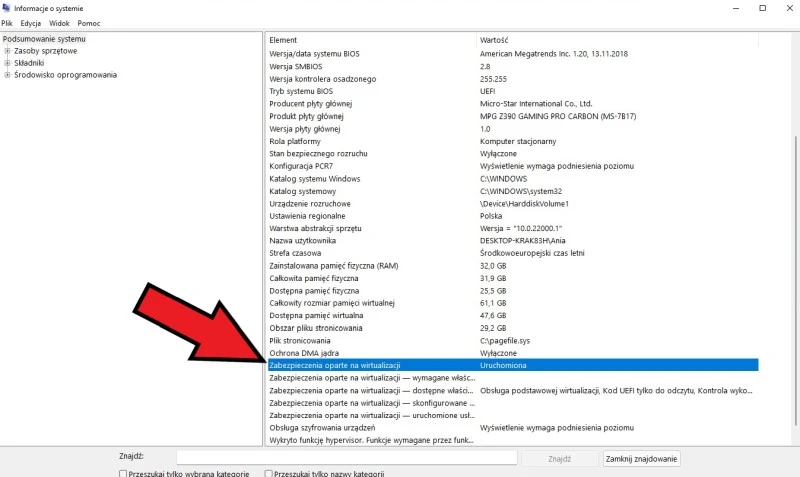Select Składniki tree item
Viewport: 800px width, 477px height.
tap(29, 63)
